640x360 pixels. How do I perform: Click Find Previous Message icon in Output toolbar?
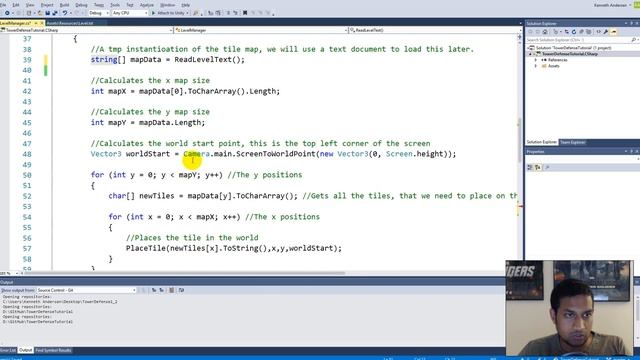[x=154, y=290]
